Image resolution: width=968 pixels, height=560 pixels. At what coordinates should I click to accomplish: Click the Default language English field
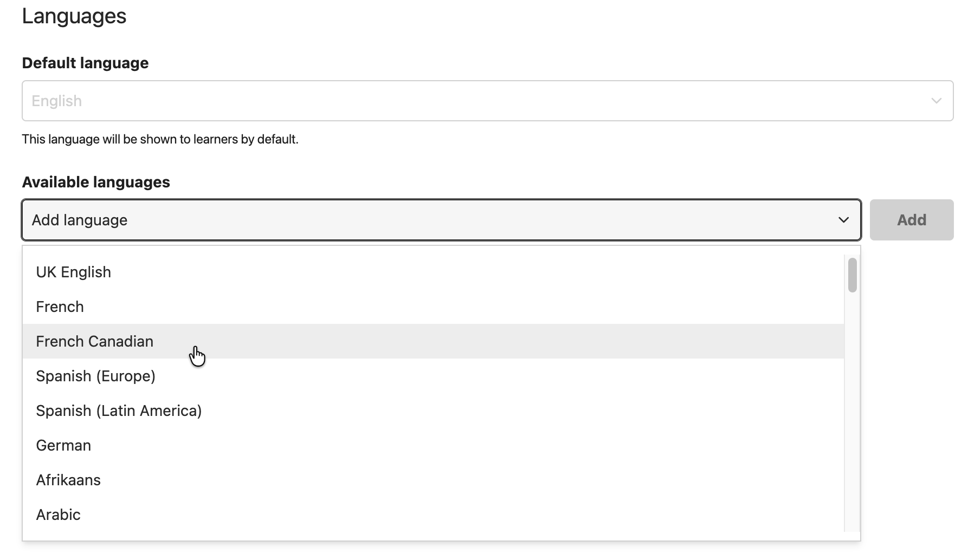point(487,101)
